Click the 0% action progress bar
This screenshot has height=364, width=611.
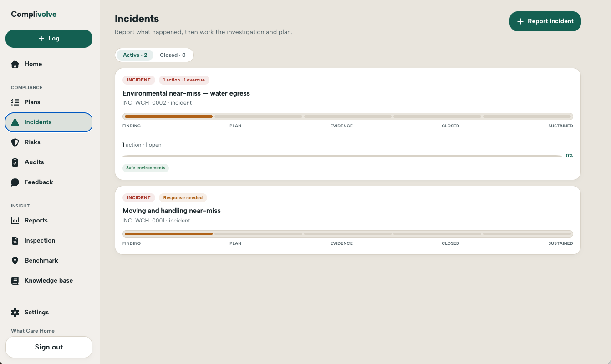(342, 156)
